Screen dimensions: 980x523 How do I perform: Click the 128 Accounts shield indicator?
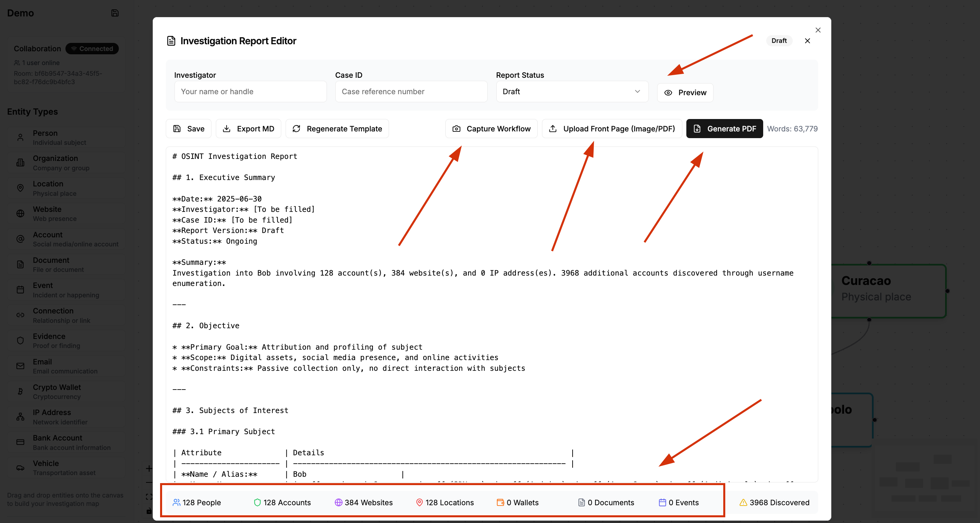pyautogui.click(x=282, y=502)
